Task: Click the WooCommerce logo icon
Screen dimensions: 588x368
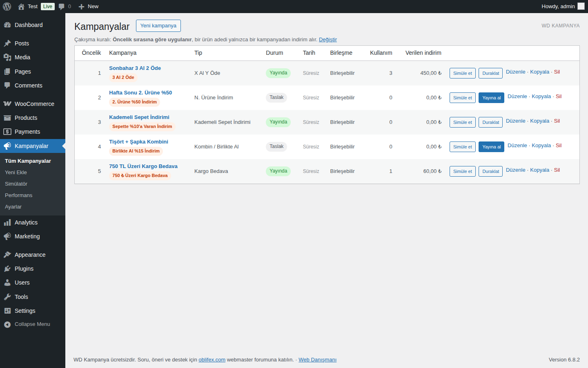Action: click(7, 104)
